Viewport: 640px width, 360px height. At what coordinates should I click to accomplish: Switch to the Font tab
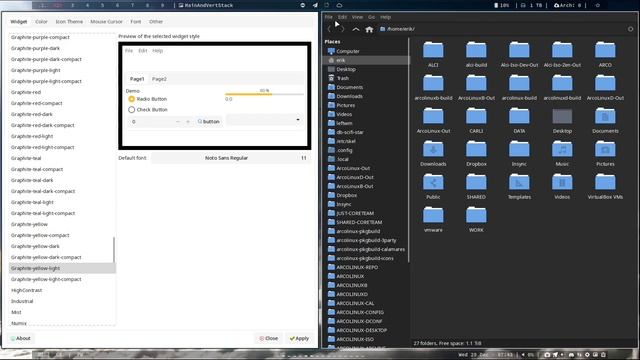point(136,22)
